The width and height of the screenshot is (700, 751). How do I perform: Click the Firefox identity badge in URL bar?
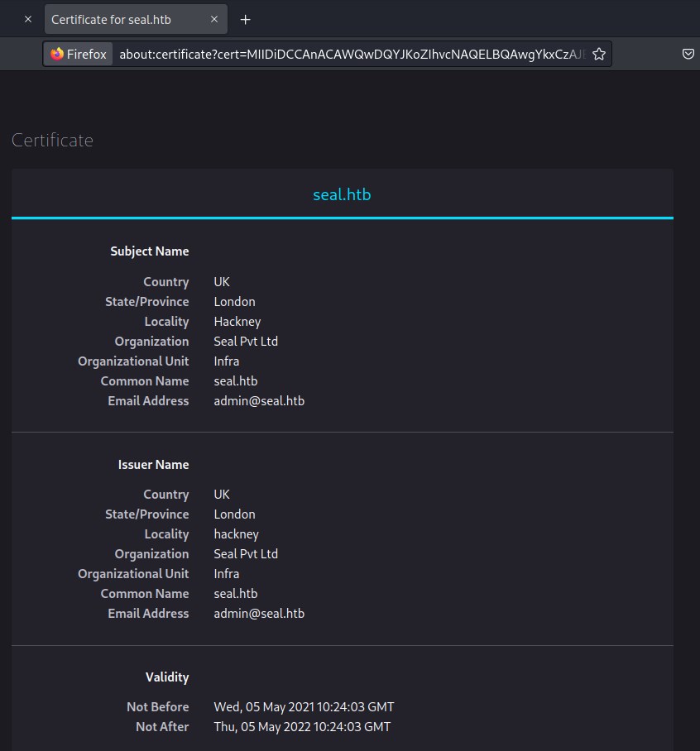(x=79, y=54)
